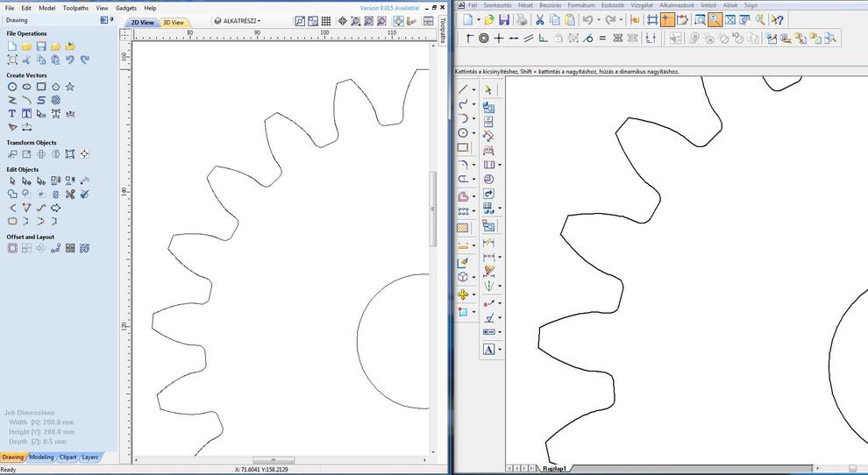
Task: Click the print icon in CAD toolbar
Action: pos(521,20)
